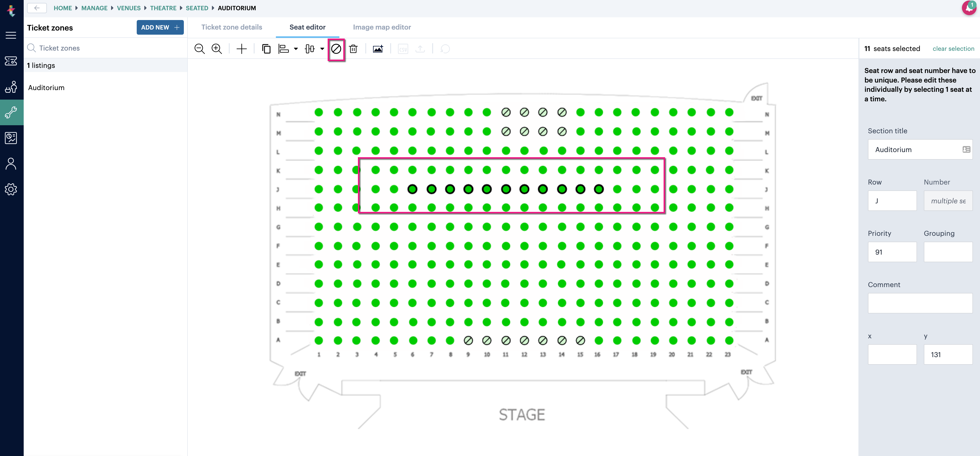Open the hamburger menu in sidebar
The image size is (980, 456).
coord(11,35)
